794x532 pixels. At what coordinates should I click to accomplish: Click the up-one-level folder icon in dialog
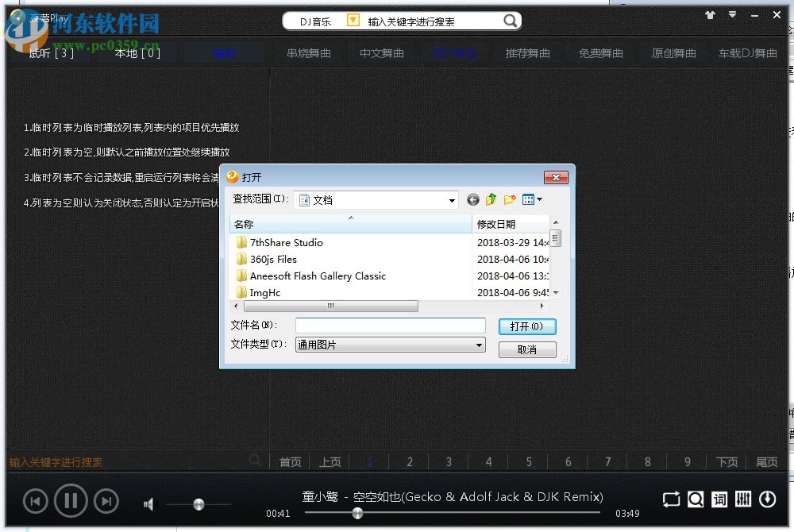click(x=491, y=199)
